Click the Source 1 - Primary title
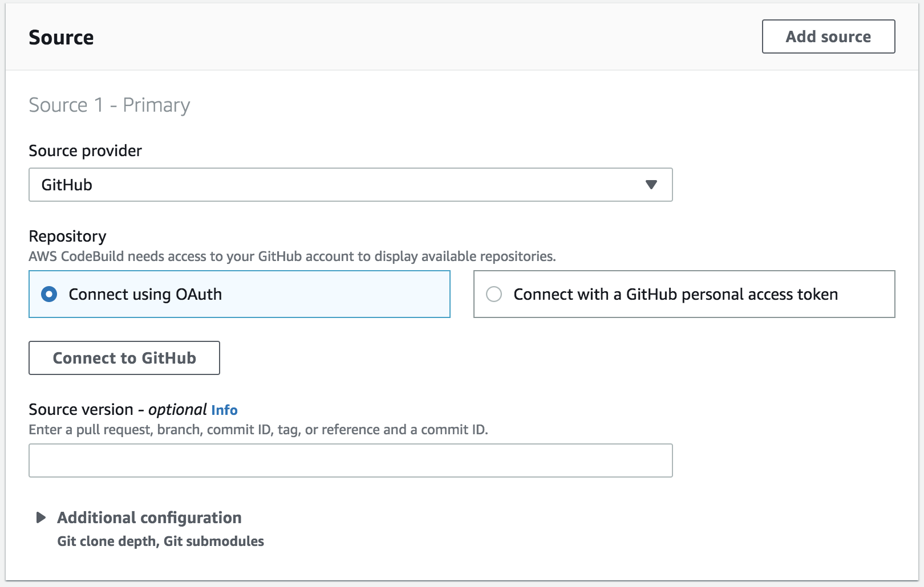The width and height of the screenshot is (924, 587). (x=109, y=105)
